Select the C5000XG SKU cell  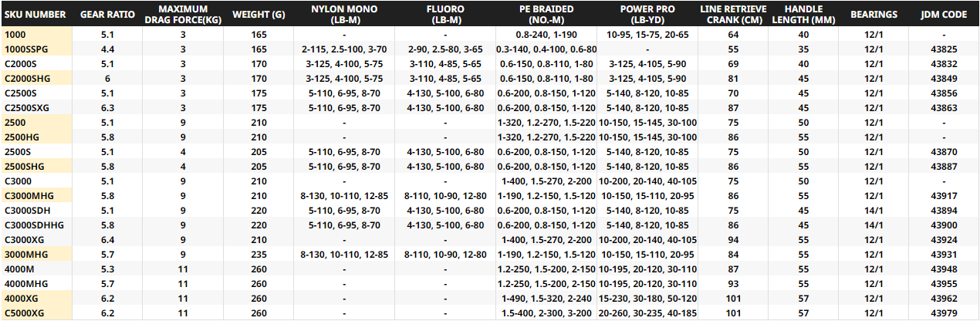(x=25, y=313)
